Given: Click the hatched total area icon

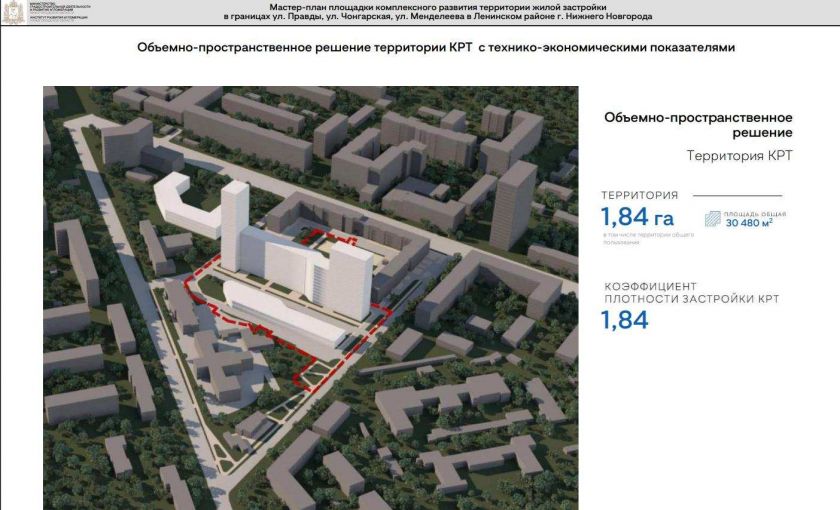Looking at the screenshot, I should (x=714, y=217).
